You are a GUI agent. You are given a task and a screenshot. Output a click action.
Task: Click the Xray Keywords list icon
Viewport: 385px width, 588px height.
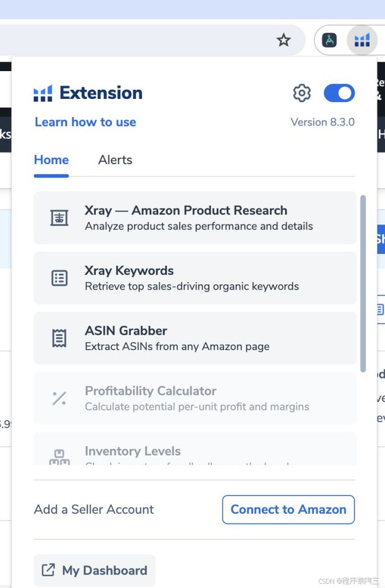59,278
